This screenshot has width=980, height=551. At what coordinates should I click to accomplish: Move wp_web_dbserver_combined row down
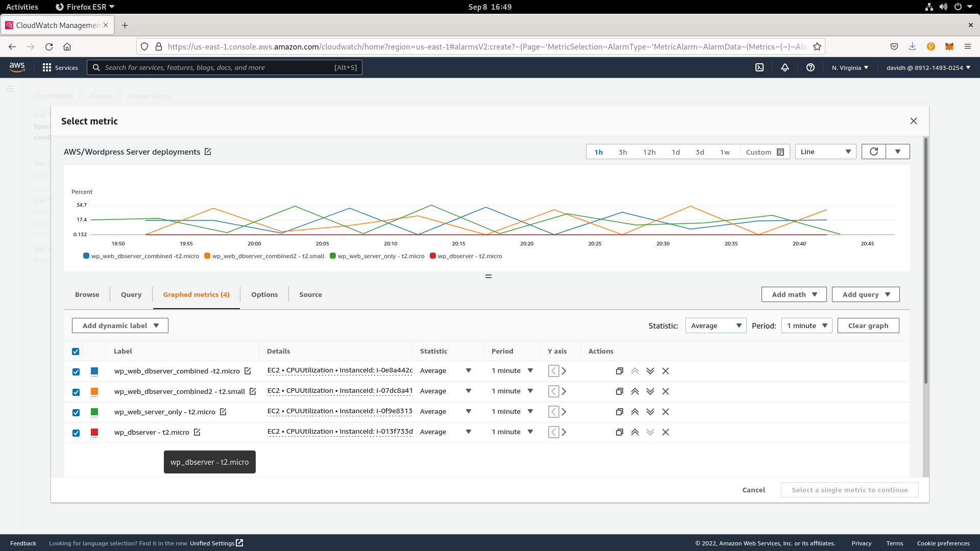point(650,371)
